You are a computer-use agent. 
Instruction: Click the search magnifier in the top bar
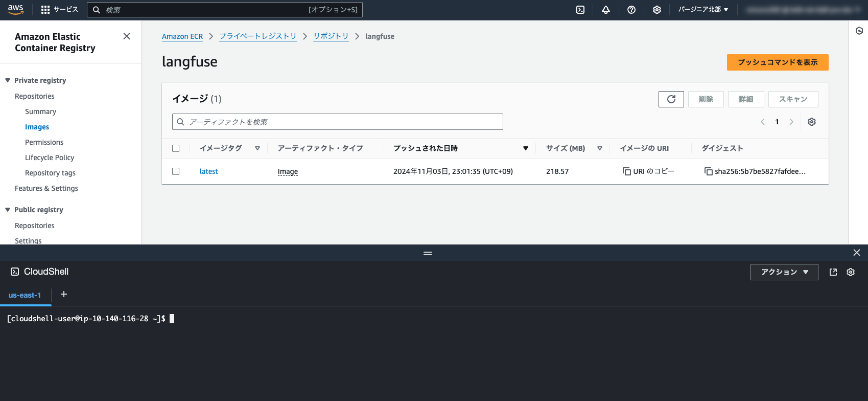pos(96,10)
